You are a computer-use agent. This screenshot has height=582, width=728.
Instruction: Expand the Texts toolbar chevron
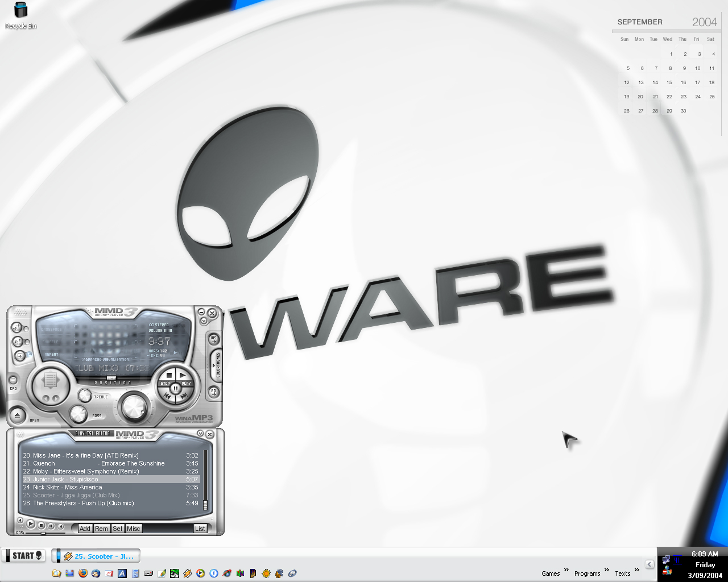click(x=636, y=570)
